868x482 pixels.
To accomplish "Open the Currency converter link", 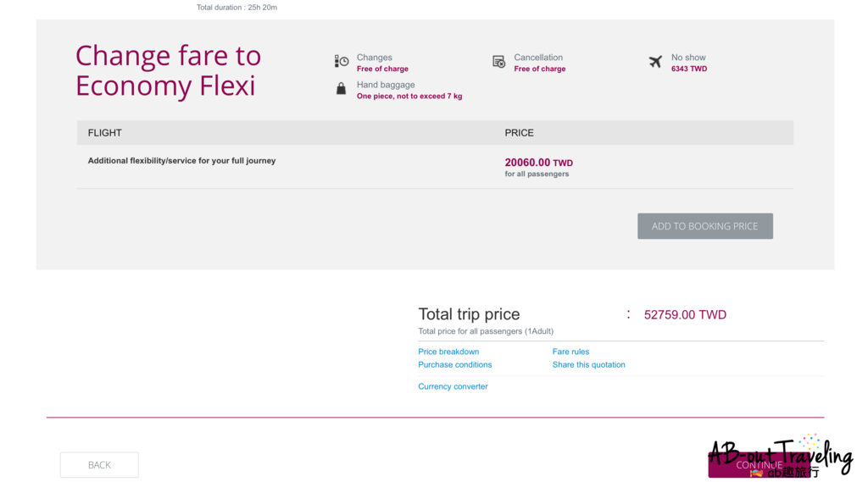I will pyautogui.click(x=453, y=387).
